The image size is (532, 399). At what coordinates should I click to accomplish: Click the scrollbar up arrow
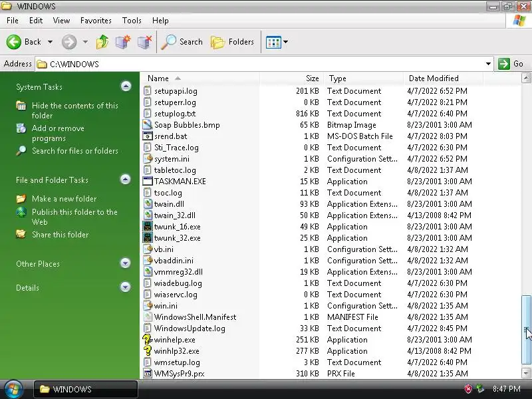pos(526,78)
